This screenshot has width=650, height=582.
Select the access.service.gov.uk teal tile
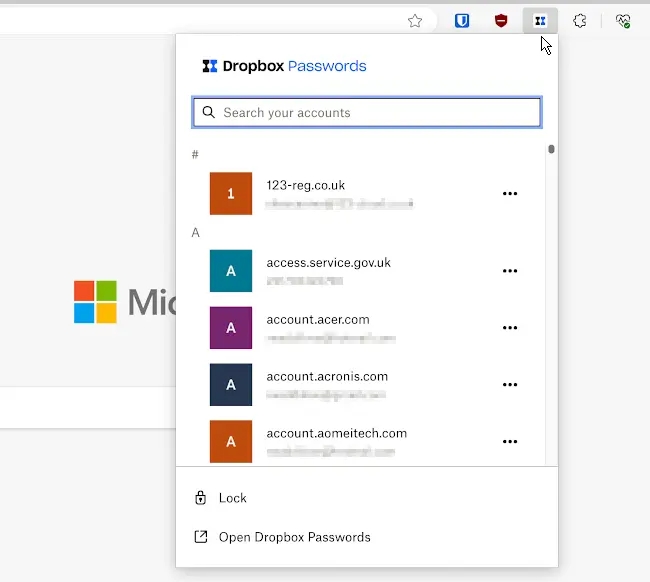click(x=231, y=271)
